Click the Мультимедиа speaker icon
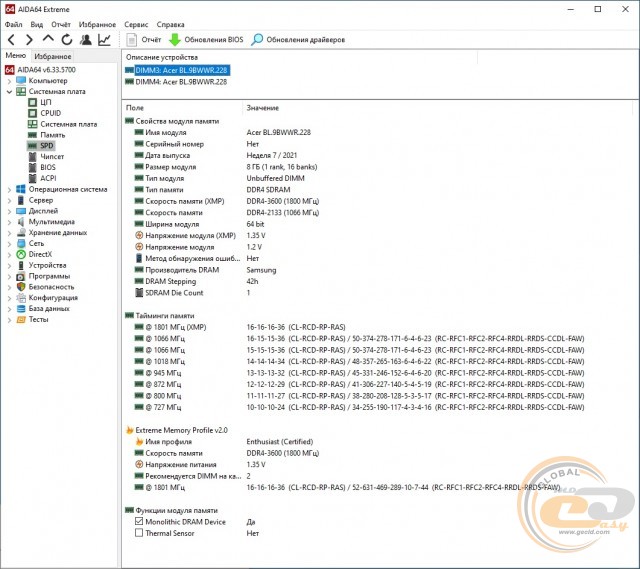This screenshot has width=640, height=569. [21, 222]
